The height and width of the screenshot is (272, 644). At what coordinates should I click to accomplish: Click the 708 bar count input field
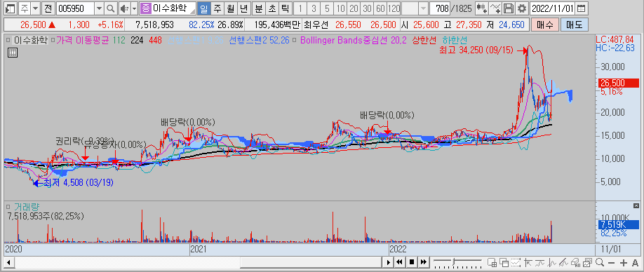click(439, 8)
